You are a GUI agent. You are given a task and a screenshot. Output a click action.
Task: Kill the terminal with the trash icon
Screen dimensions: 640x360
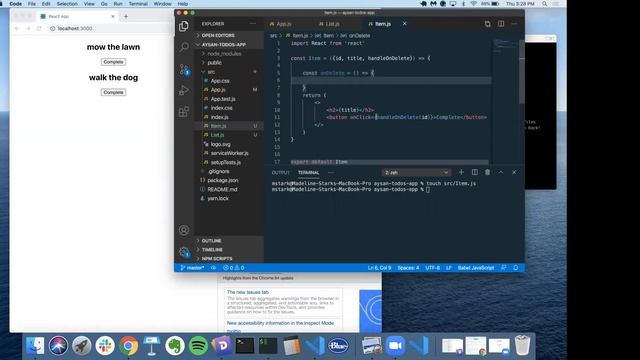[x=487, y=172]
